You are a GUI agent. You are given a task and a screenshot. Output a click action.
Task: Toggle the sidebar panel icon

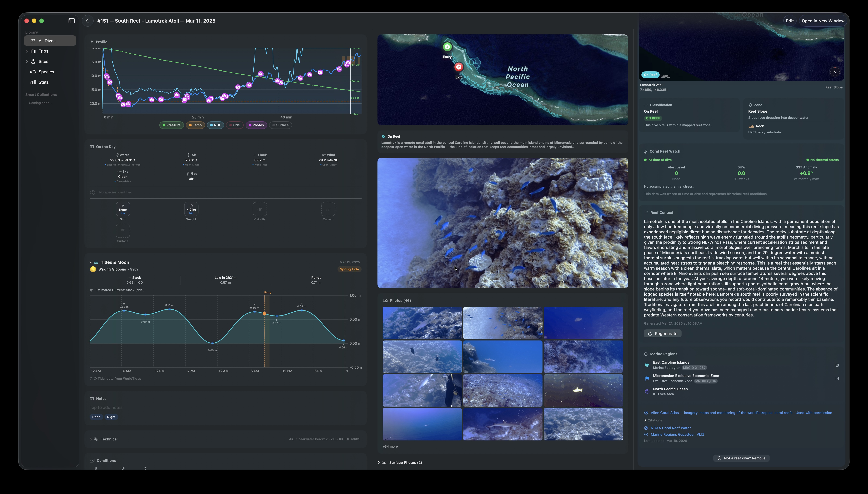click(x=72, y=21)
